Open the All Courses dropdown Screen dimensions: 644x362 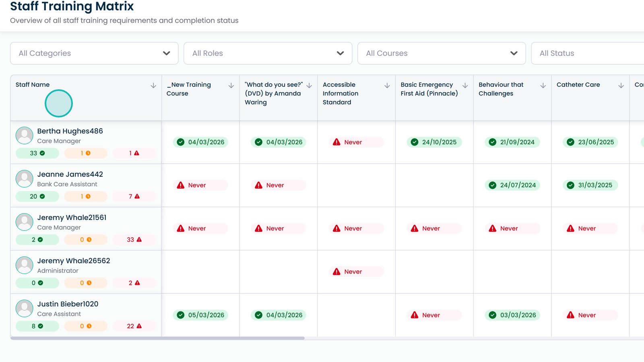(x=442, y=53)
